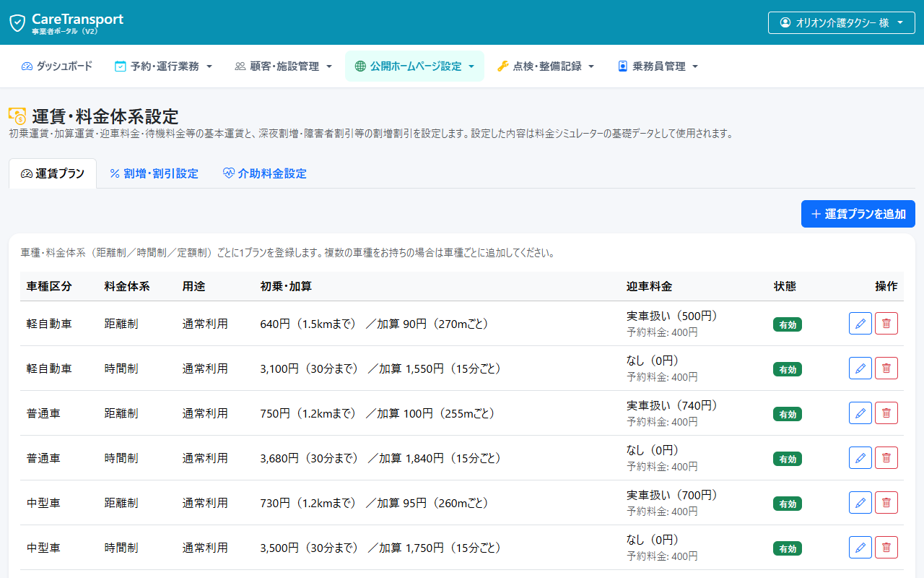Viewport: 924px width, 578px height.
Task: Delete the 普通車 距離制 plan
Action: 886,413
